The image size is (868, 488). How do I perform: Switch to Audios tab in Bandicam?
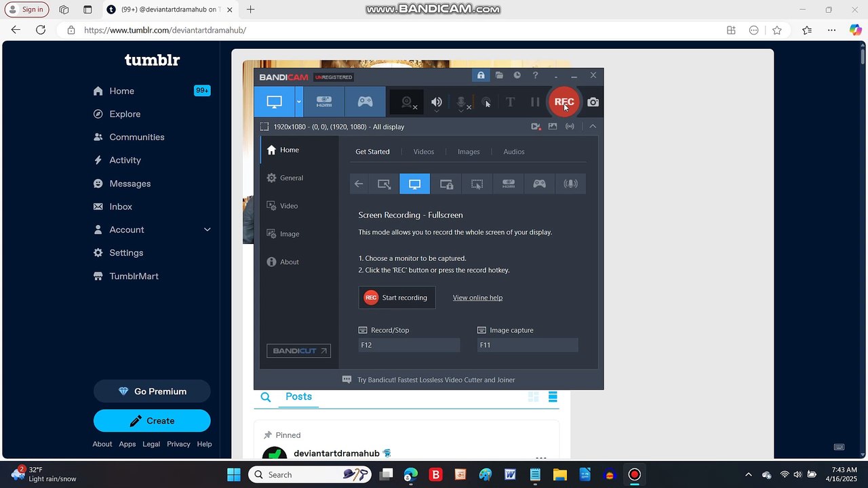(514, 152)
